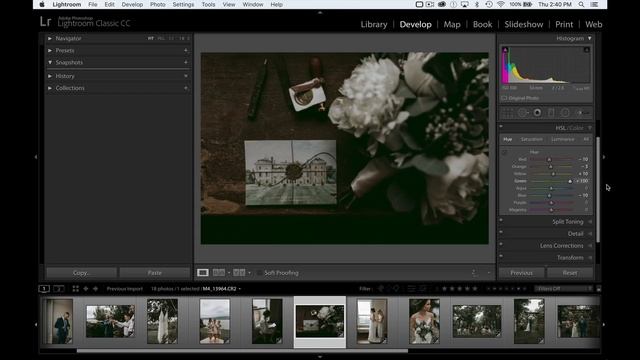Expand the Split Toning panel
This screenshot has width=640, height=360.
tap(590, 222)
